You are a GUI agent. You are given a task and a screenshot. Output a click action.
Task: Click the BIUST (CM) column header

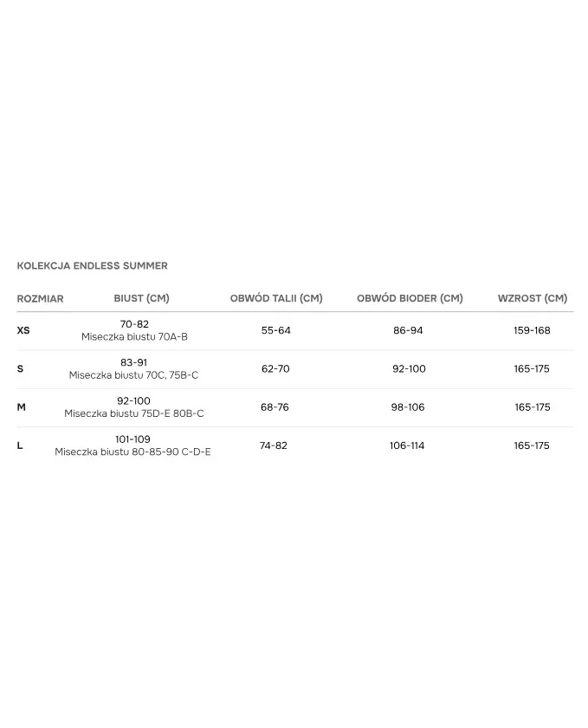point(141,298)
